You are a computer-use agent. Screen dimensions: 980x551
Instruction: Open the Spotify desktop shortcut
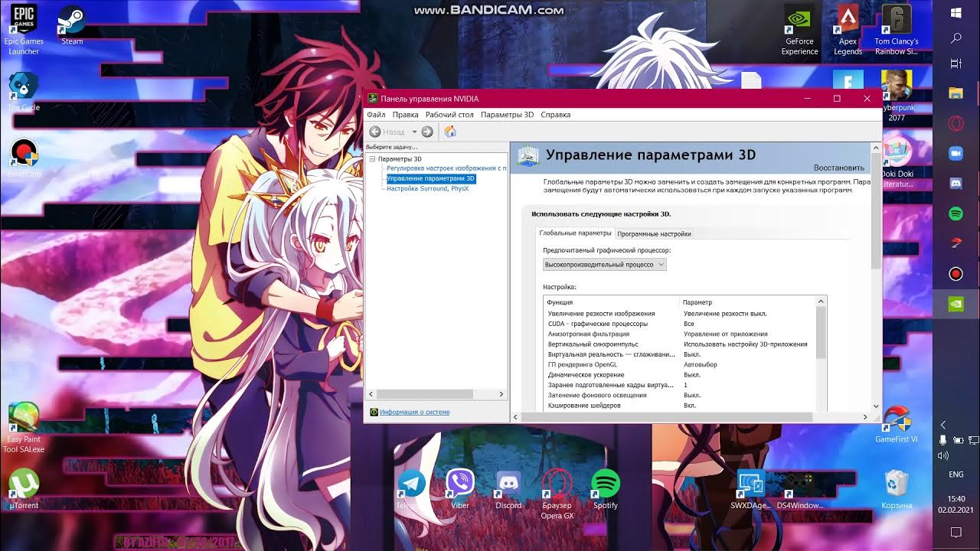[605, 490]
